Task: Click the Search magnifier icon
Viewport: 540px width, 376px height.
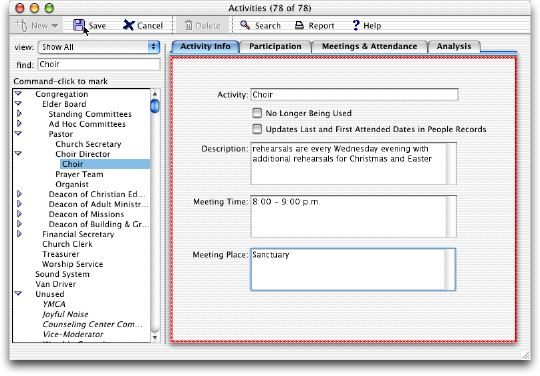Action: tap(245, 25)
